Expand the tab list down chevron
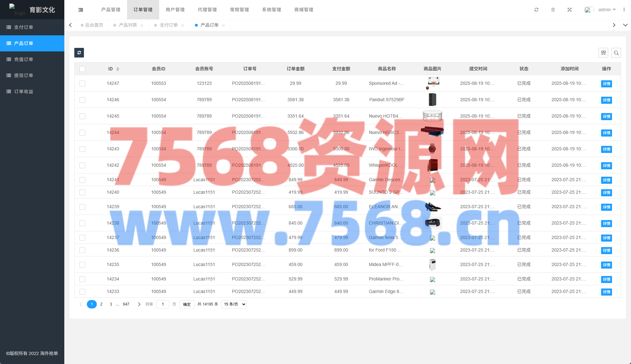 pos(625,25)
